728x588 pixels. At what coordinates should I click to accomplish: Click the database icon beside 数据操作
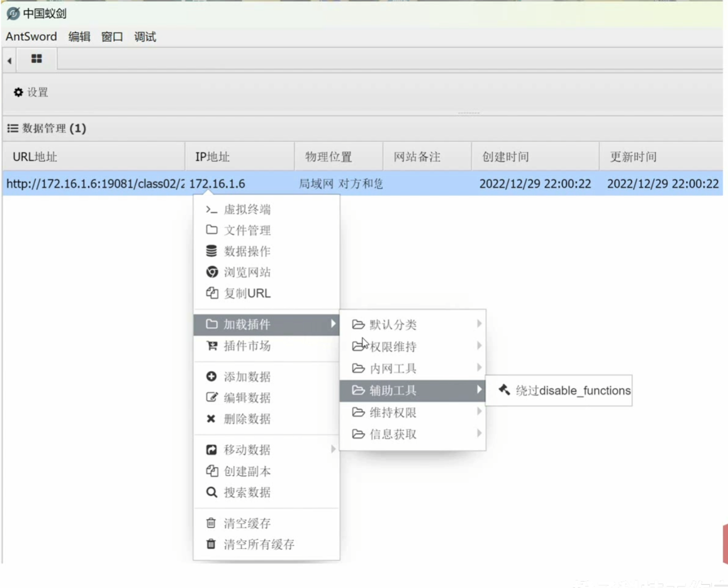[x=211, y=251]
